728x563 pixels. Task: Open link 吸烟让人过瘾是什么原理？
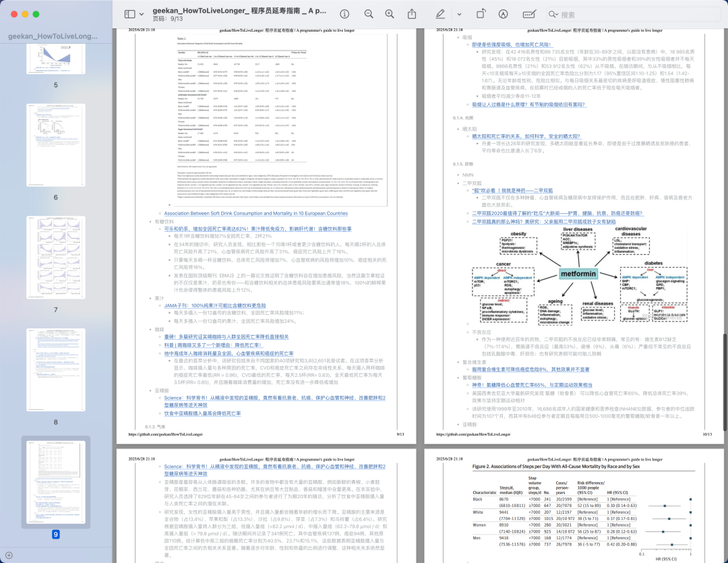(x=529, y=105)
